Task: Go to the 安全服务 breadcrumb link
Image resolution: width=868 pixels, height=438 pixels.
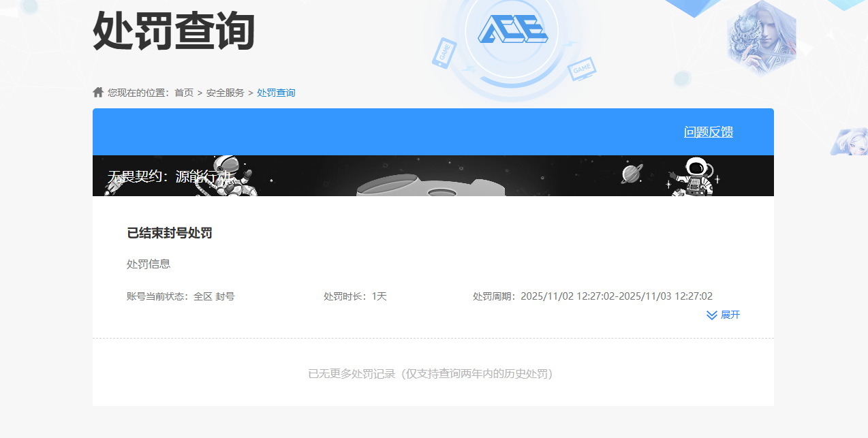Action: pos(226,93)
